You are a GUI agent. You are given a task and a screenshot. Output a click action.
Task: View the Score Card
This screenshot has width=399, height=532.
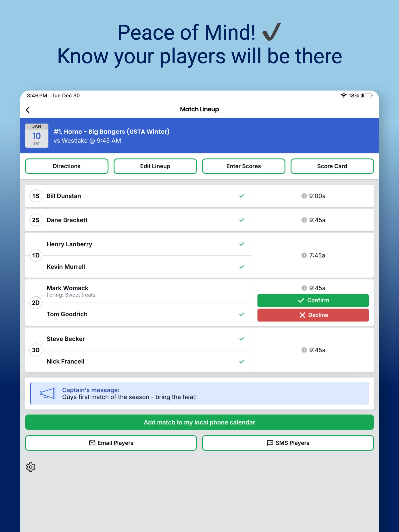(332, 166)
